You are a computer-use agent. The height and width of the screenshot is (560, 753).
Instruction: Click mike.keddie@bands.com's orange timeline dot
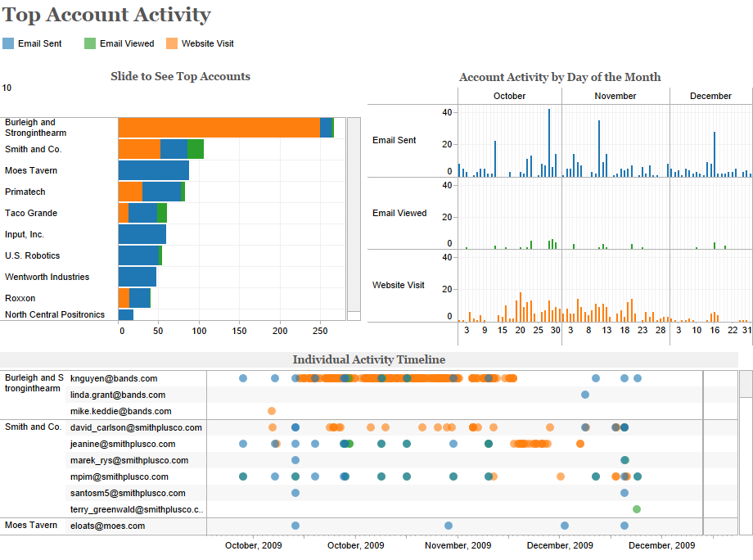pyautogui.click(x=272, y=411)
